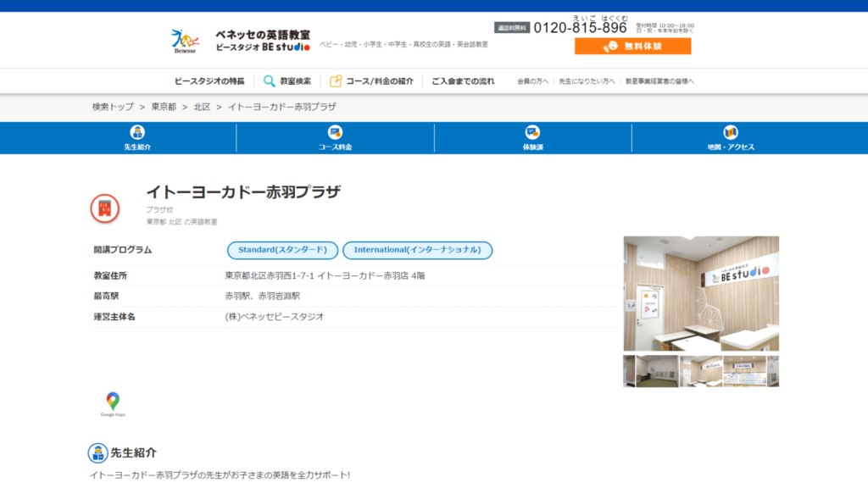Jump to 先生紹介 tab label
The width and height of the screenshot is (868, 488).
coord(137,147)
